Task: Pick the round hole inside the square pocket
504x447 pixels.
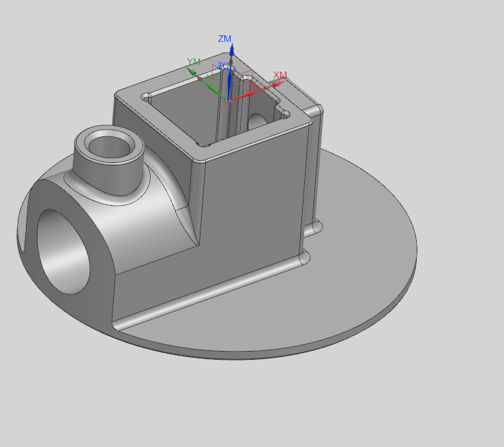Action: [x=257, y=121]
